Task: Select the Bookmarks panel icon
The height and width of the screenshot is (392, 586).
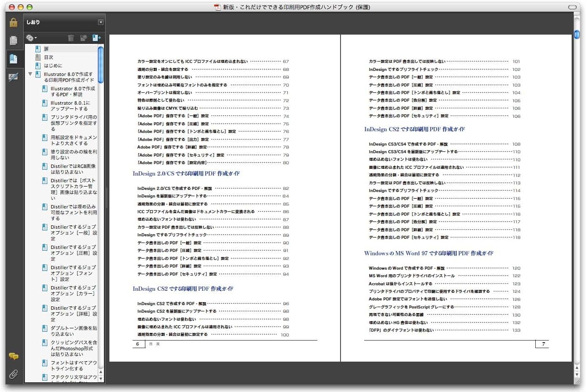Action: point(14,59)
